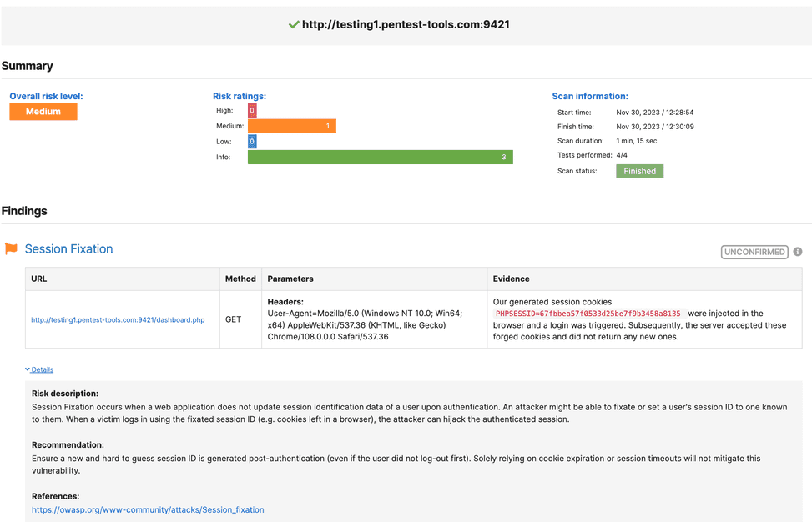Click the green Info risk rating bar
Viewport: 812px width, 522px height.
coord(380,157)
